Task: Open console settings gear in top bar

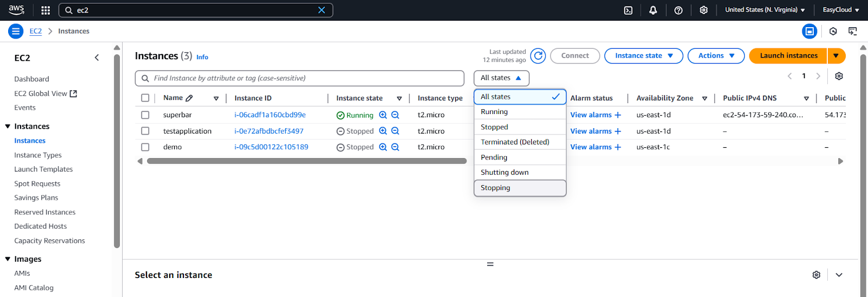Action: (704, 10)
